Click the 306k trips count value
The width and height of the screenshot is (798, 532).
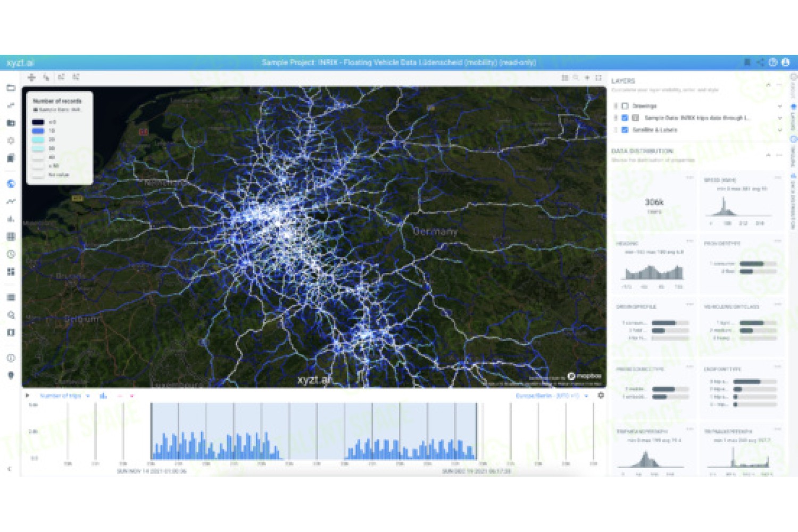tap(654, 202)
